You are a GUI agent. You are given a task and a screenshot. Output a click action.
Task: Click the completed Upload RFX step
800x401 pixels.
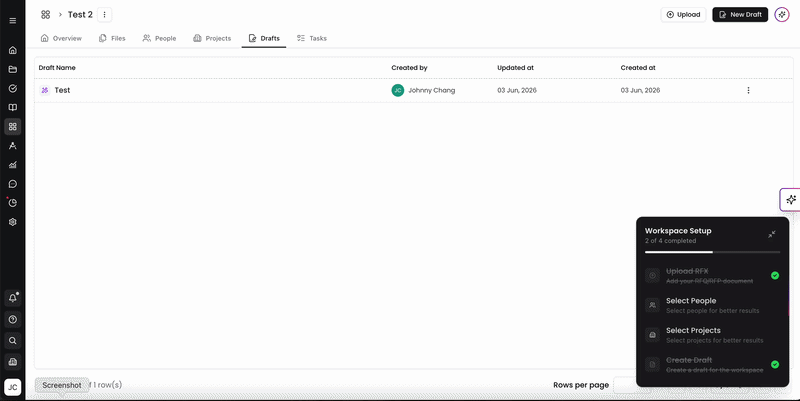712,275
